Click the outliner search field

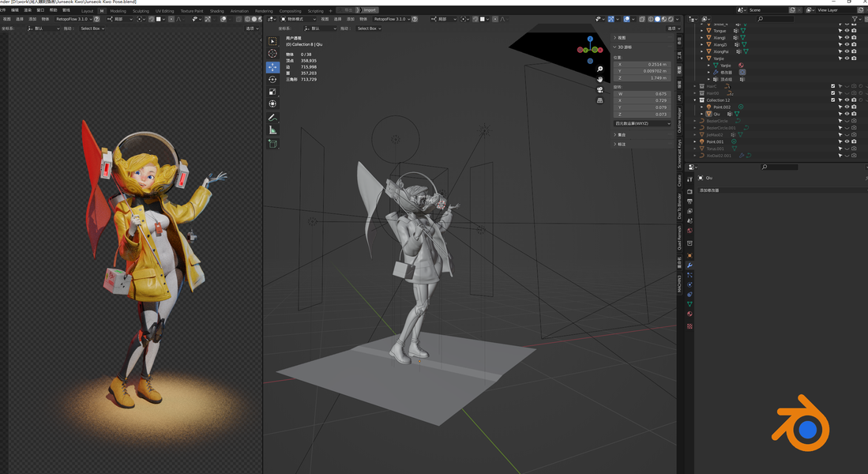coord(775,19)
